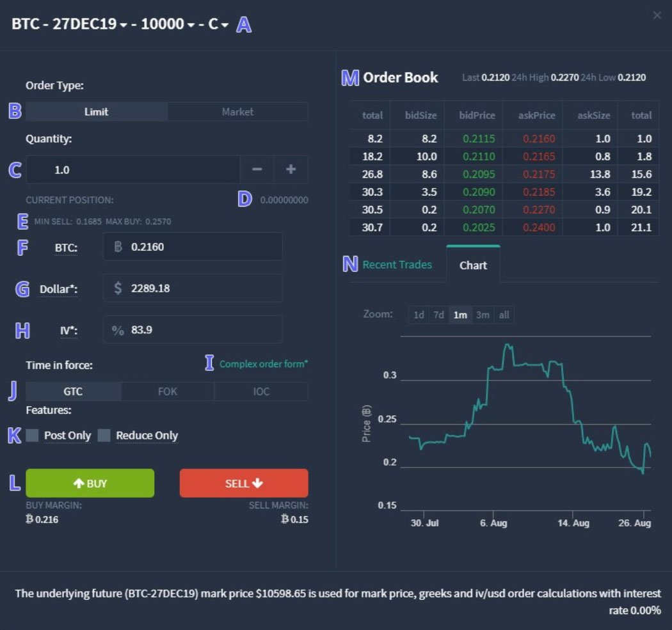The width and height of the screenshot is (672, 630).
Task: Click the BTC price label
Action: [x=66, y=248]
